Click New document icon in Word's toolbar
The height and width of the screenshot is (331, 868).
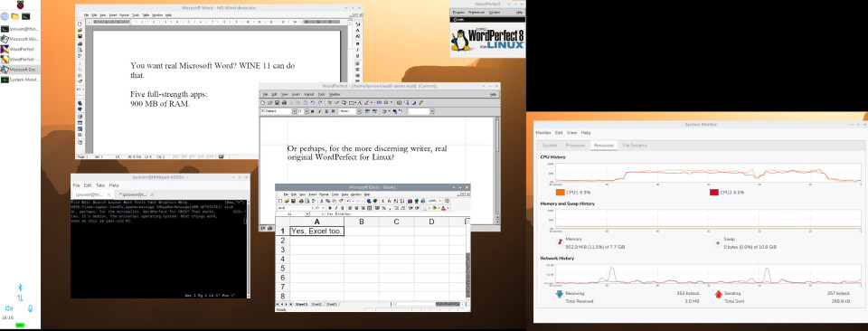[x=80, y=24]
